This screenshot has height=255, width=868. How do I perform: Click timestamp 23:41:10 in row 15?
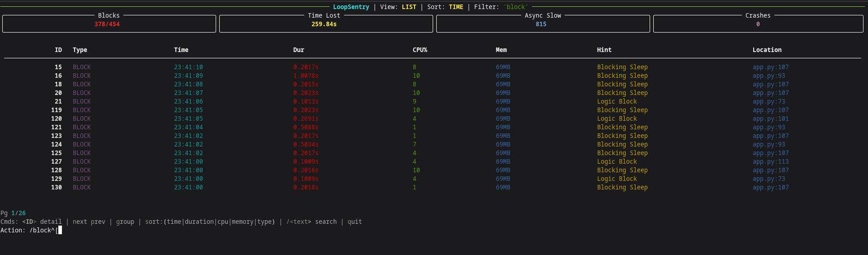[x=189, y=67]
